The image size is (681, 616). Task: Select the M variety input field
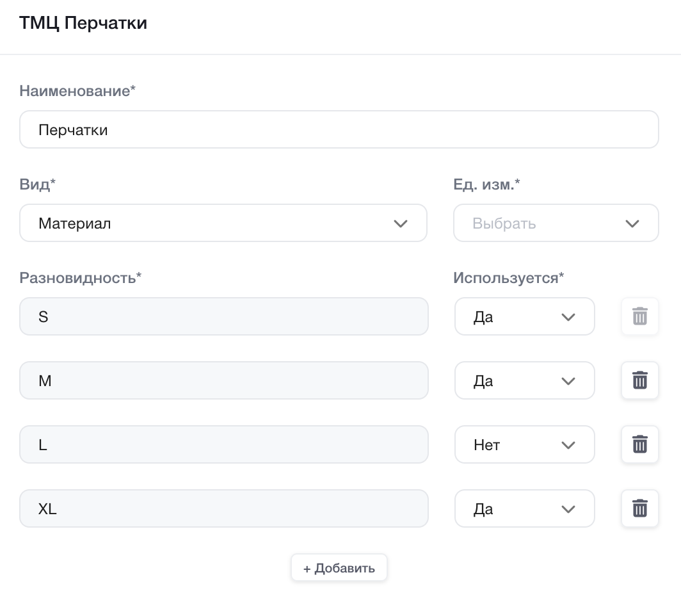coord(223,380)
